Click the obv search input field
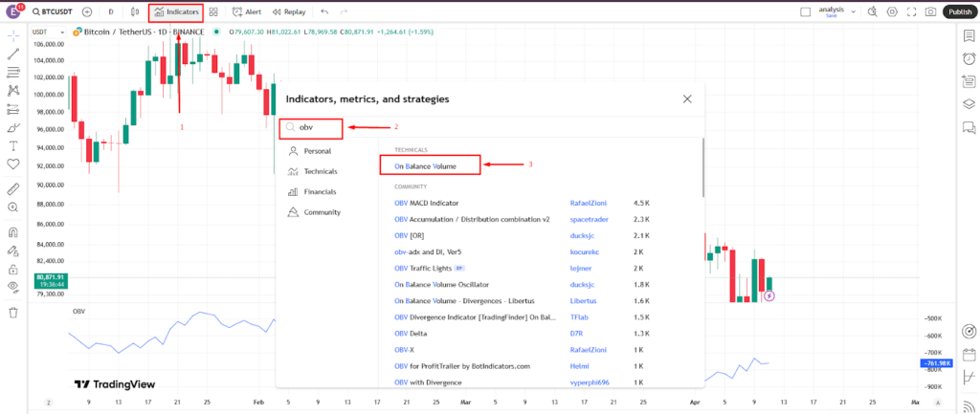Screen dimensions: 980x414 point(311,127)
